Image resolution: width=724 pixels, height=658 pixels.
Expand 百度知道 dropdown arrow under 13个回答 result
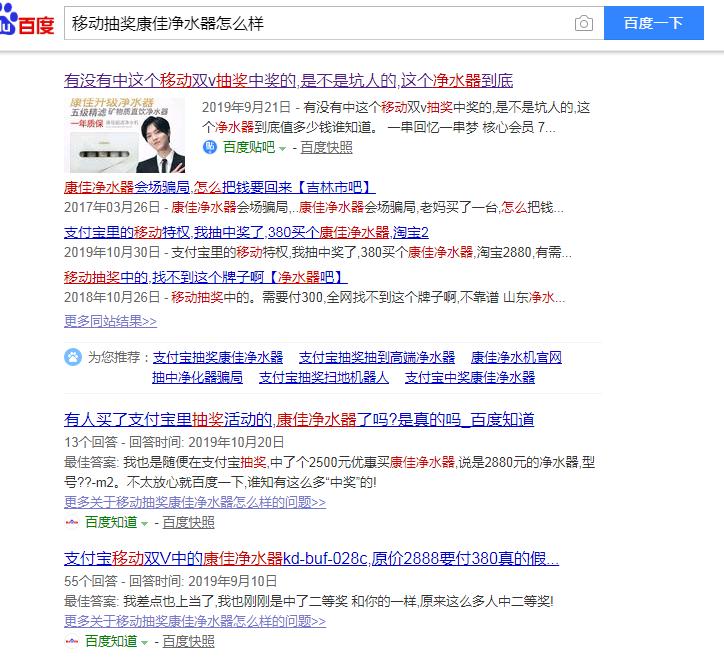145,524
